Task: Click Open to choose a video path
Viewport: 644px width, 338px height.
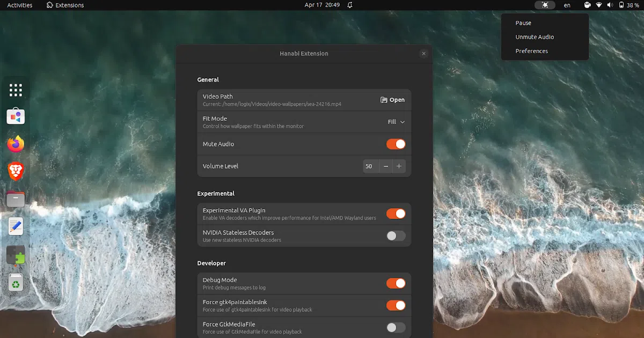Action: (x=392, y=100)
